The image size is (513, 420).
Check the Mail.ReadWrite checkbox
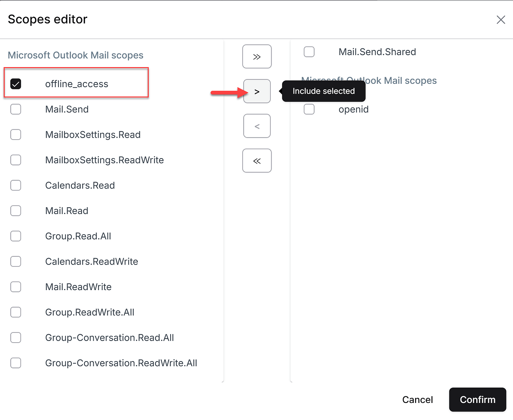point(16,287)
